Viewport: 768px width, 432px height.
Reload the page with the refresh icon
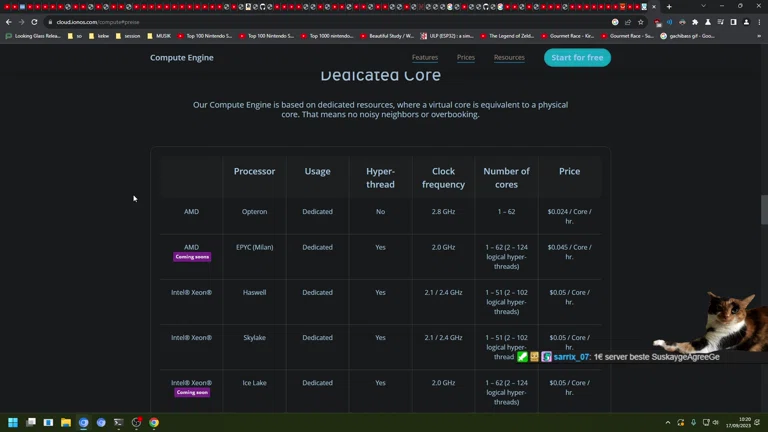[34, 22]
